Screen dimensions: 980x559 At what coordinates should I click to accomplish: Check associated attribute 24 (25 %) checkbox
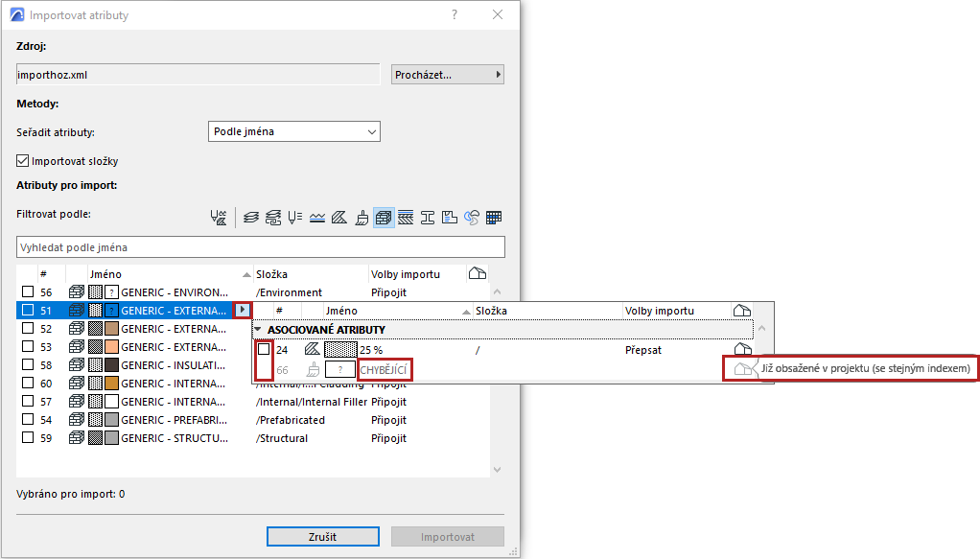tap(264, 349)
